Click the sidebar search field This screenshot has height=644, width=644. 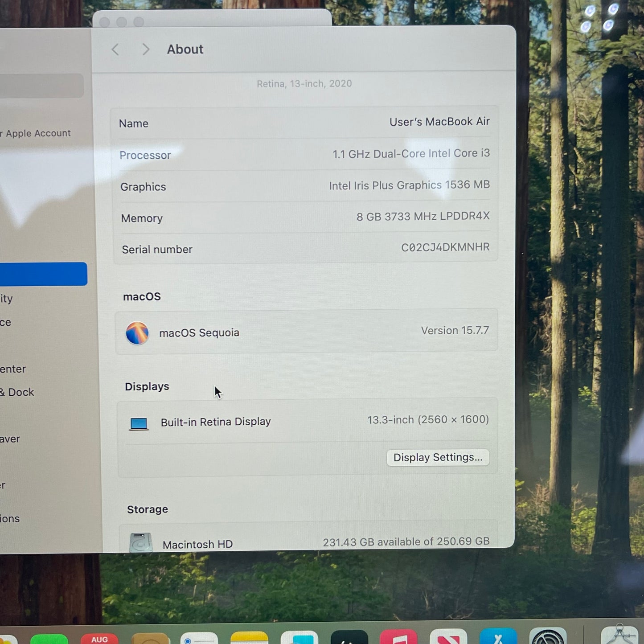(41, 86)
